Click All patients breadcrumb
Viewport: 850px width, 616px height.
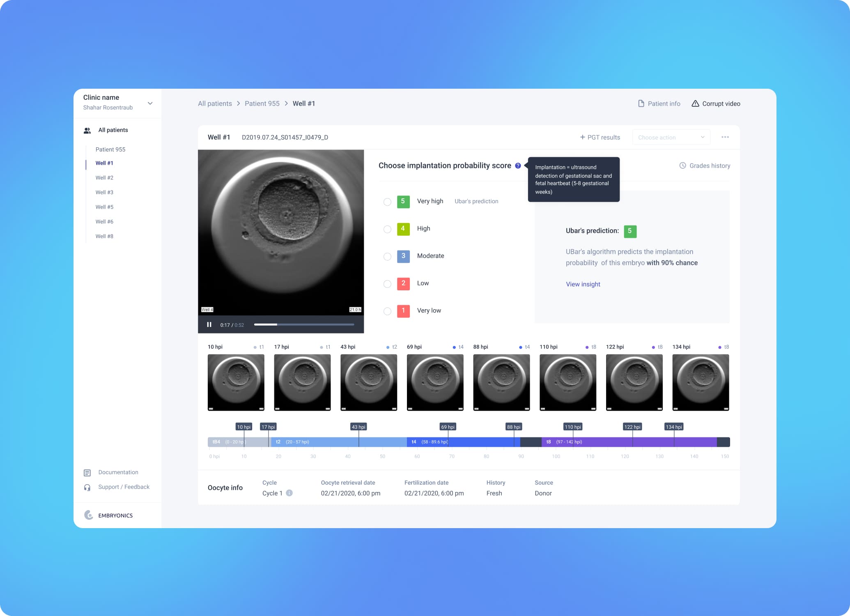[x=215, y=103]
